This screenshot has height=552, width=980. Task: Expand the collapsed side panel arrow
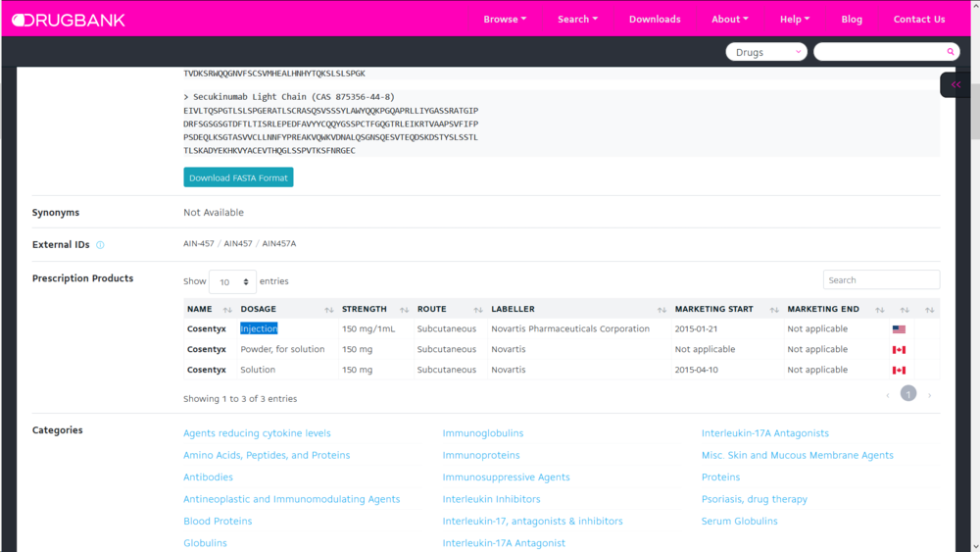click(x=955, y=85)
